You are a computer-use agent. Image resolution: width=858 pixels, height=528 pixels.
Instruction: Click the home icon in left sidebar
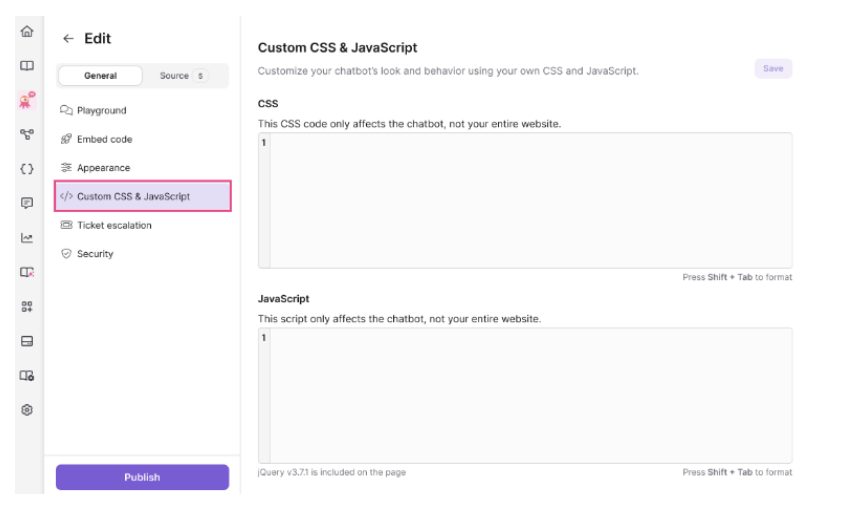(x=28, y=32)
